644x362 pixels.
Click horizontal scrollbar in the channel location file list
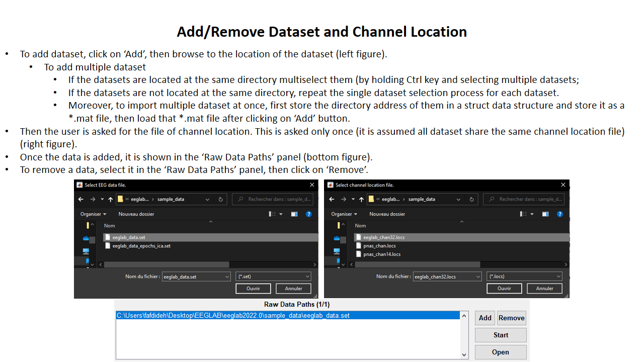click(x=418, y=264)
